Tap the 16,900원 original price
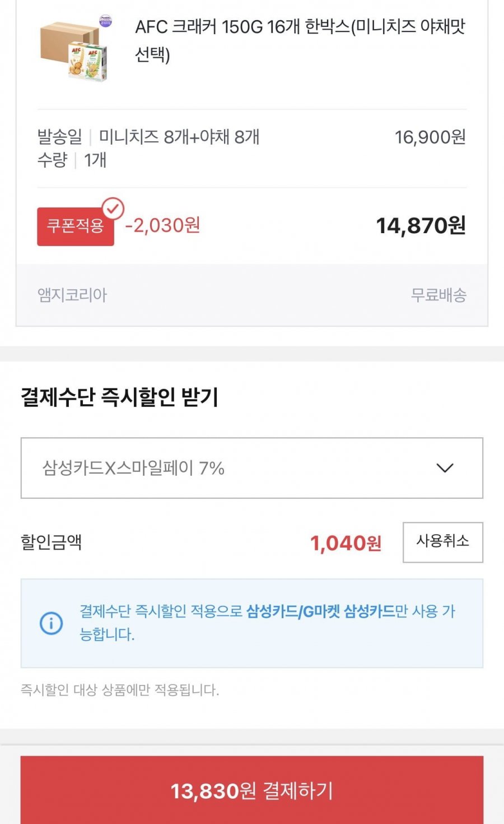This screenshot has width=504, height=824. pyautogui.click(x=430, y=137)
